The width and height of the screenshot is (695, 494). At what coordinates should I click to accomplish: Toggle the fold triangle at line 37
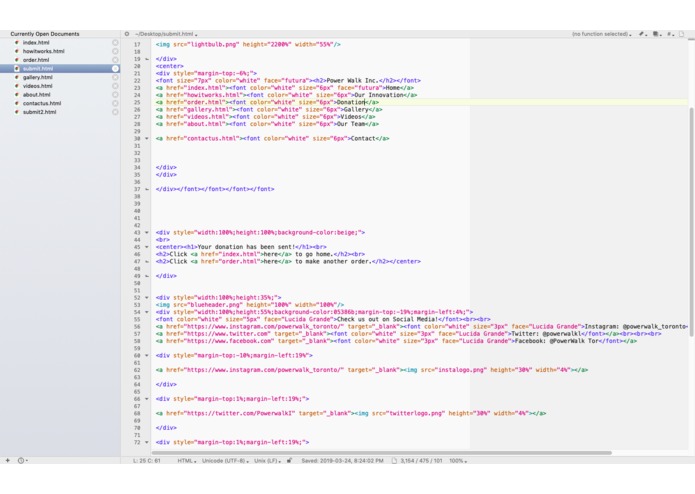[x=147, y=189]
